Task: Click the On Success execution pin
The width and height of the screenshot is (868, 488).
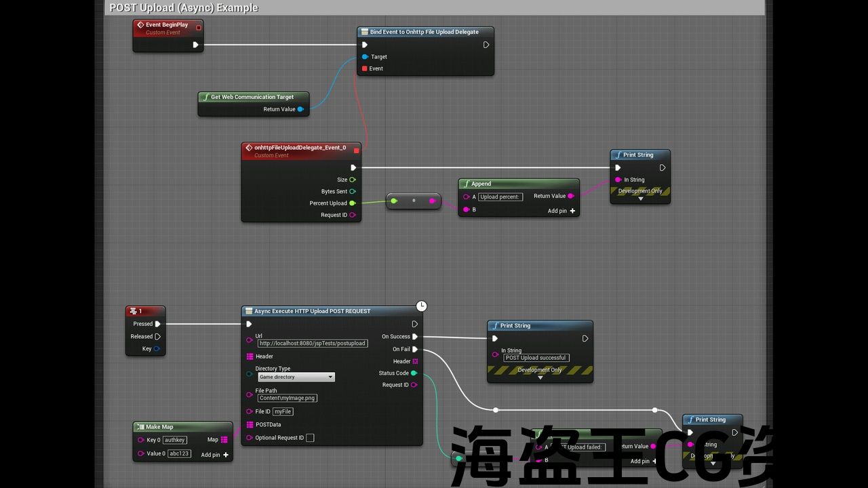Action: [415, 337]
